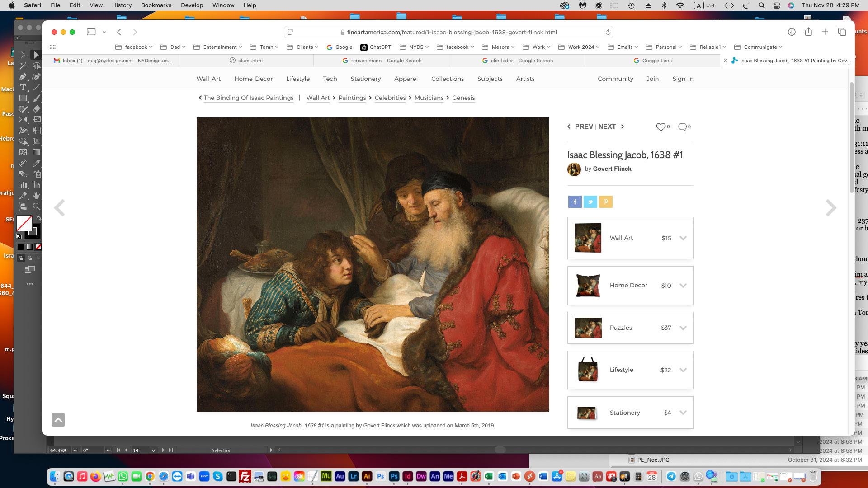Share painting on Pinterest
This screenshot has width=868, height=488.
pyautogui.click(x=605, y=202)
